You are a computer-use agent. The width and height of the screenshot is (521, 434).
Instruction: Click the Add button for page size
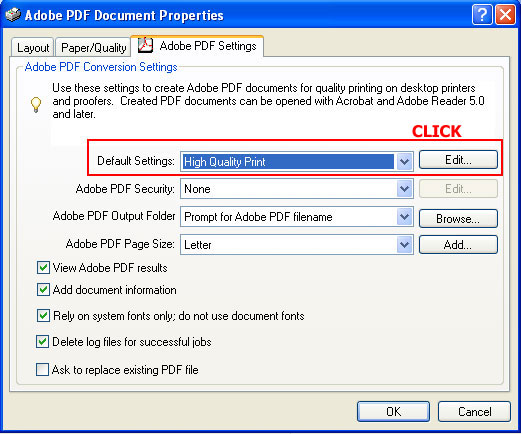458,245
